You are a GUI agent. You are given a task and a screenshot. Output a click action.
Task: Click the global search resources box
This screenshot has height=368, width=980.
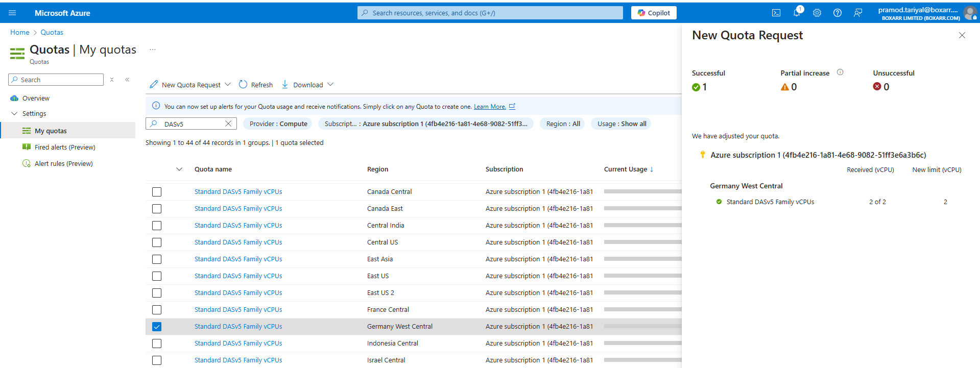pos(490,13)
